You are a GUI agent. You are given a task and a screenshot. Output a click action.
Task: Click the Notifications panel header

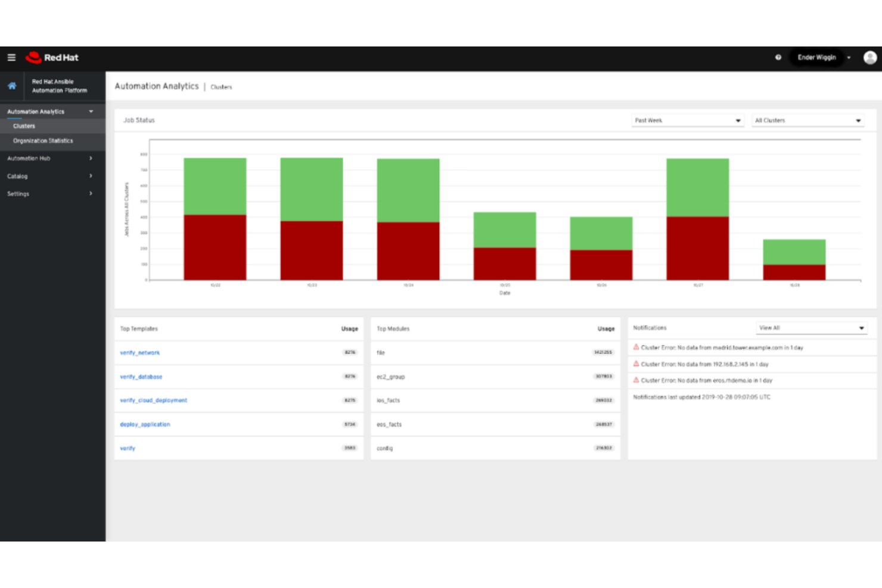click(650, 328)
